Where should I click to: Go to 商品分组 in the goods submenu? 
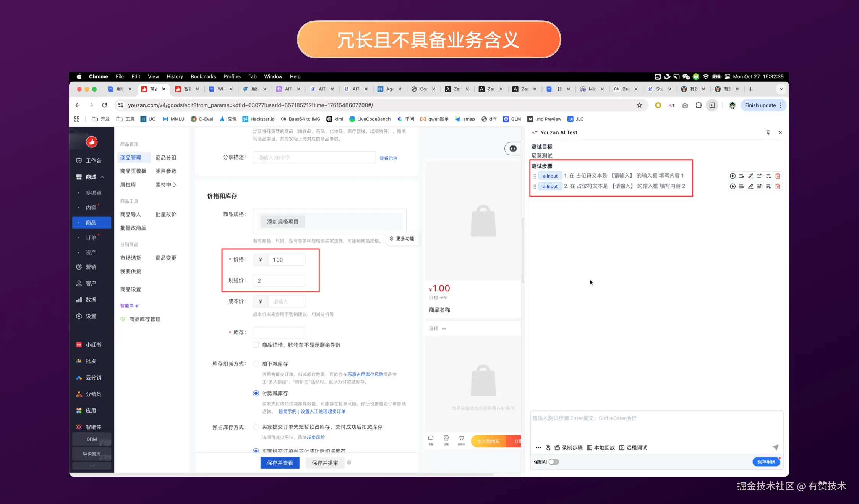point(166,158)
